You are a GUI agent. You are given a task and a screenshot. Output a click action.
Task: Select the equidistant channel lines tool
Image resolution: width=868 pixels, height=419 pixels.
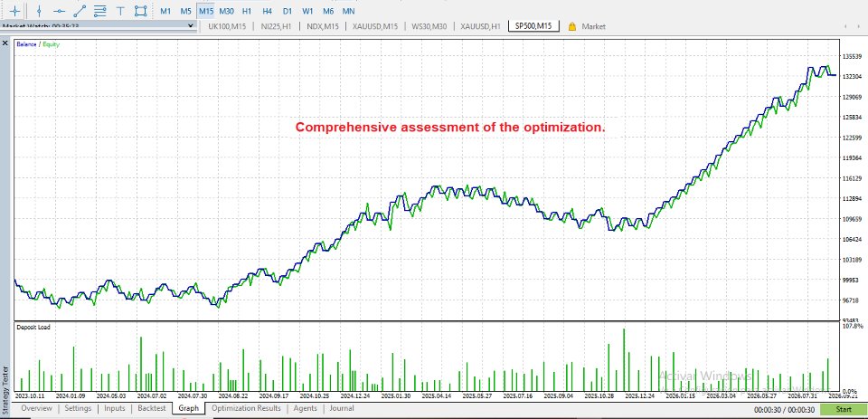[100, 11]
